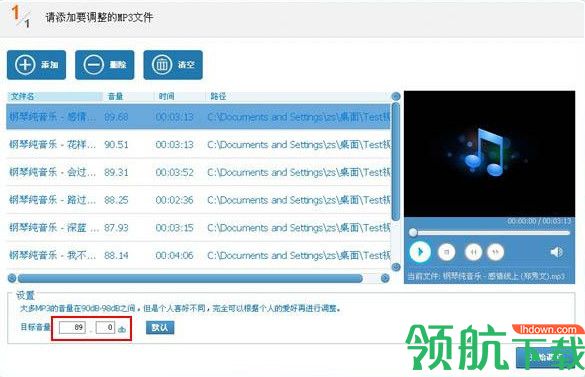The image size is (585, 377).
Task: Click the volume value 89.31
Action: (116, 172)
